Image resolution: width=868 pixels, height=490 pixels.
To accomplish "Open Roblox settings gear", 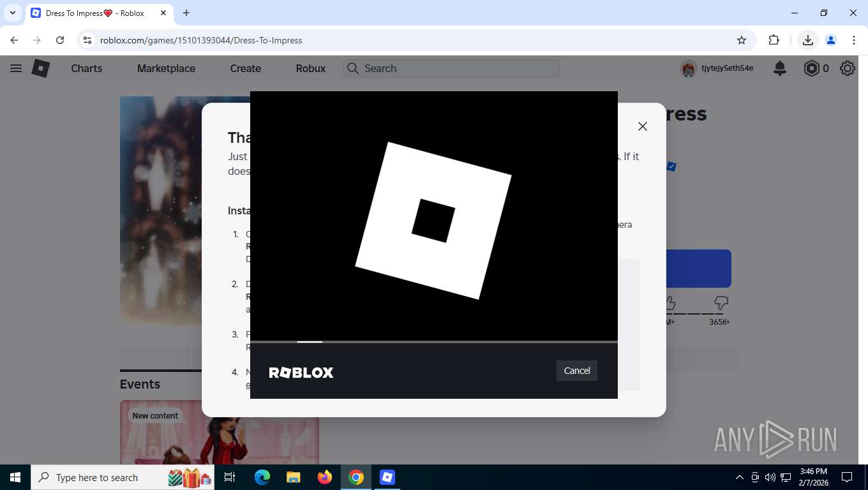I will [x=848, y=68].
